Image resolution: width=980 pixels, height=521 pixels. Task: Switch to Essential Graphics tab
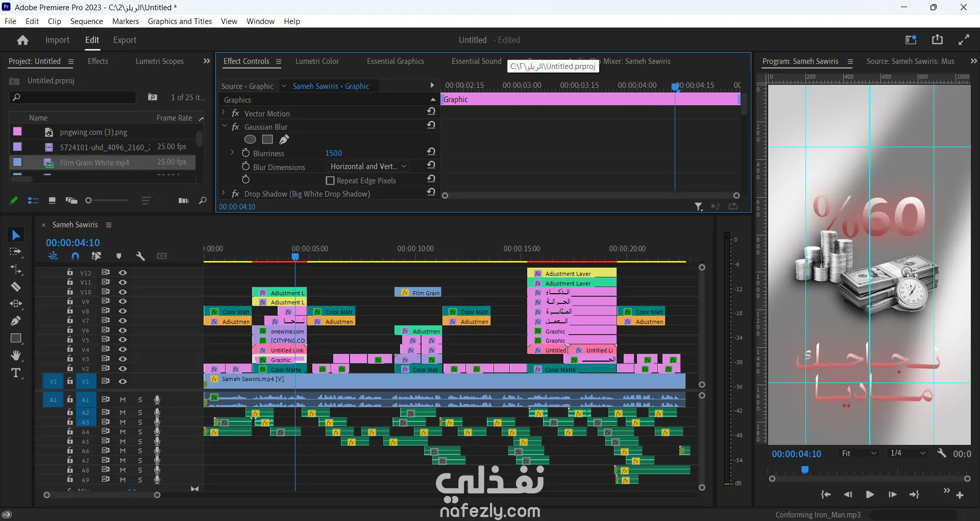pyautogui.click(x=396, y=61)
